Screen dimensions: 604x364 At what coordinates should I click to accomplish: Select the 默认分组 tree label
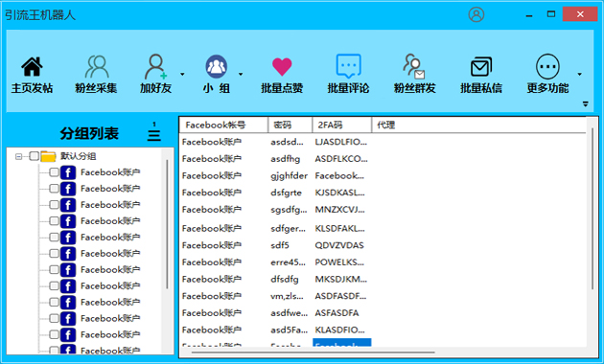point(79,156)
